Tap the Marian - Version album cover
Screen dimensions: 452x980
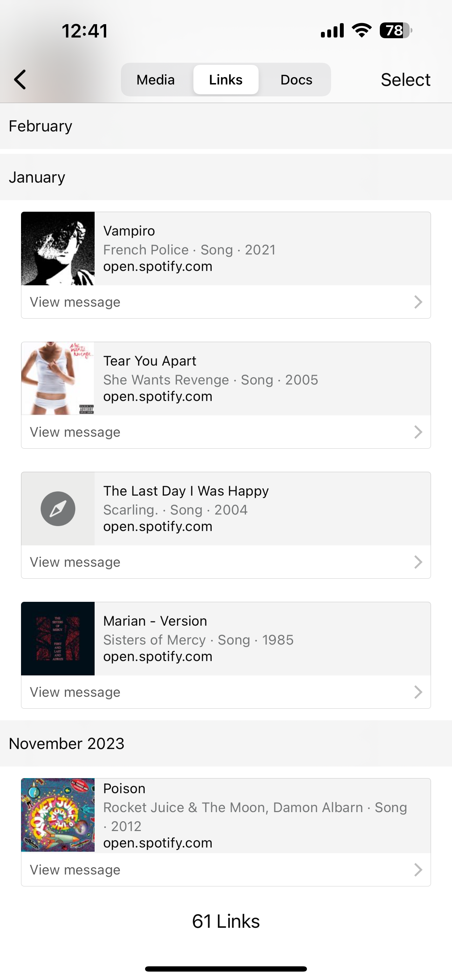58,639
